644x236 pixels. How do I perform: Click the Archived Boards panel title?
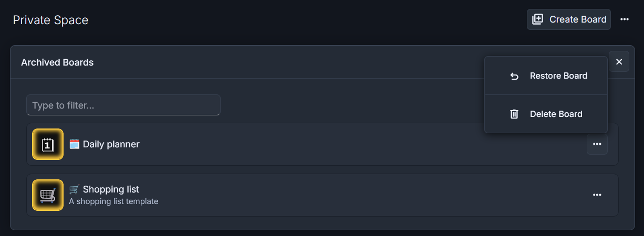pyautogui.click(x=57, y=62)
